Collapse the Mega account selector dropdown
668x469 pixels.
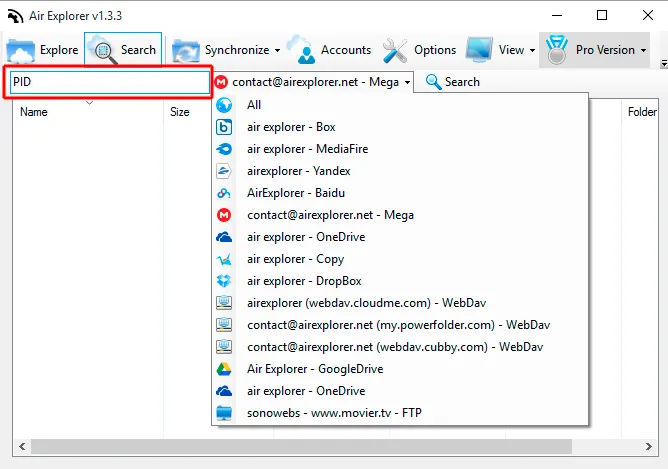click(408, 82)
